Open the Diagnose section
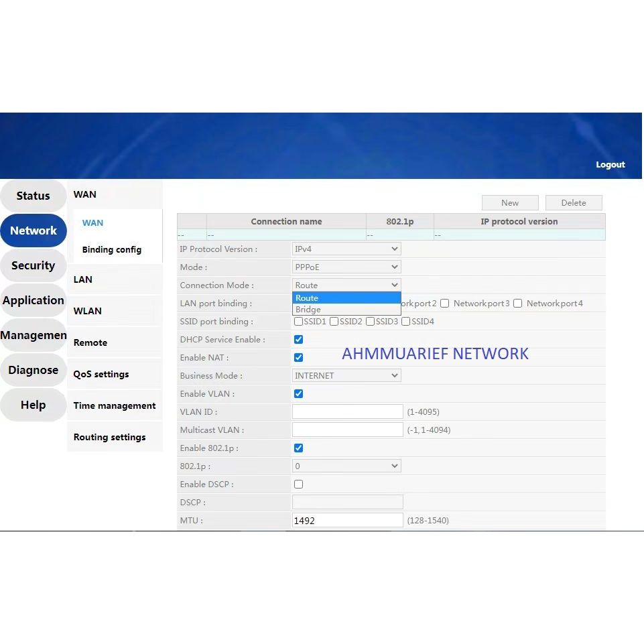 33,370
